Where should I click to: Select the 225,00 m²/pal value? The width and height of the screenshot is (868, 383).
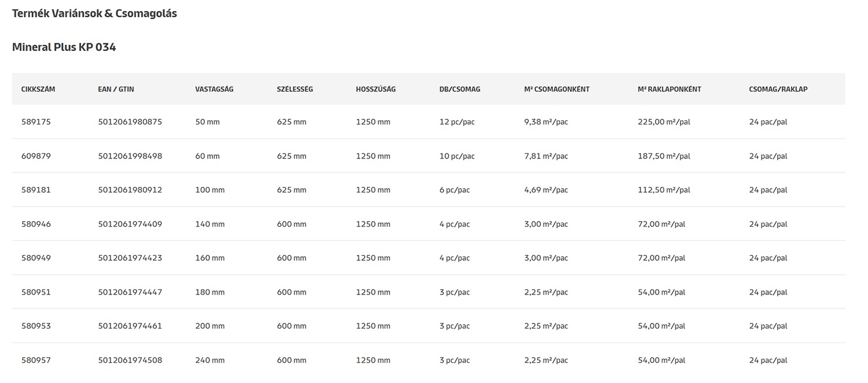(664, 122)
